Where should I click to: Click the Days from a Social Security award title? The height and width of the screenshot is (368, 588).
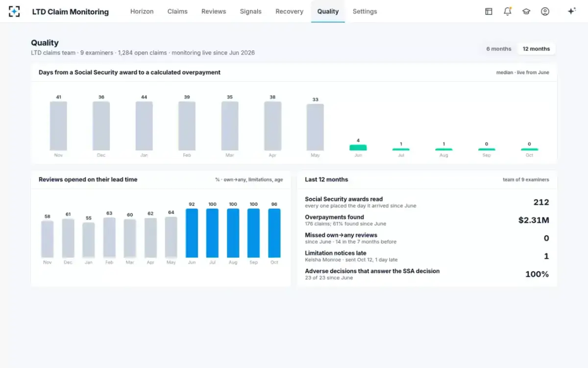(x=130, y=72)
